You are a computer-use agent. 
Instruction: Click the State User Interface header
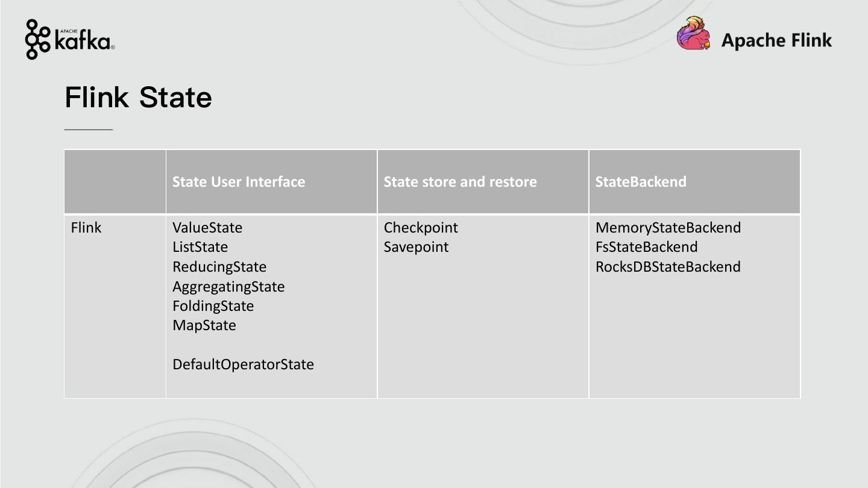(239, 182)
